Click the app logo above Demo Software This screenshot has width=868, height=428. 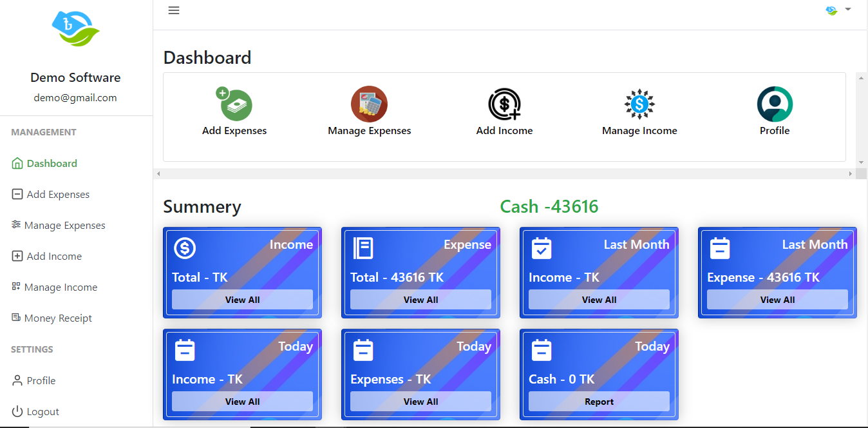point(75,28)
